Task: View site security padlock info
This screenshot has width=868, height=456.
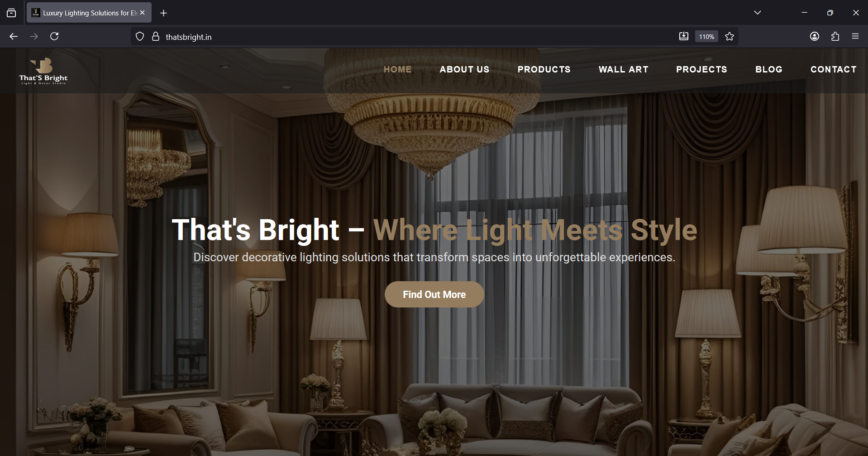Action: tap(156, 37)
